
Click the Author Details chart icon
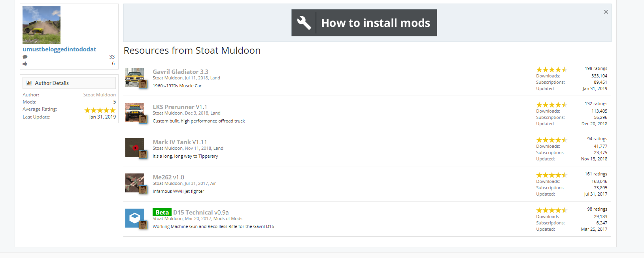coord(29,83)
